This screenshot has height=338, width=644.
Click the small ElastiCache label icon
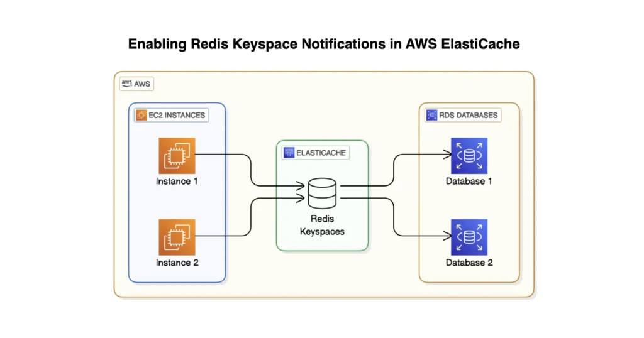tap(289, 153)
